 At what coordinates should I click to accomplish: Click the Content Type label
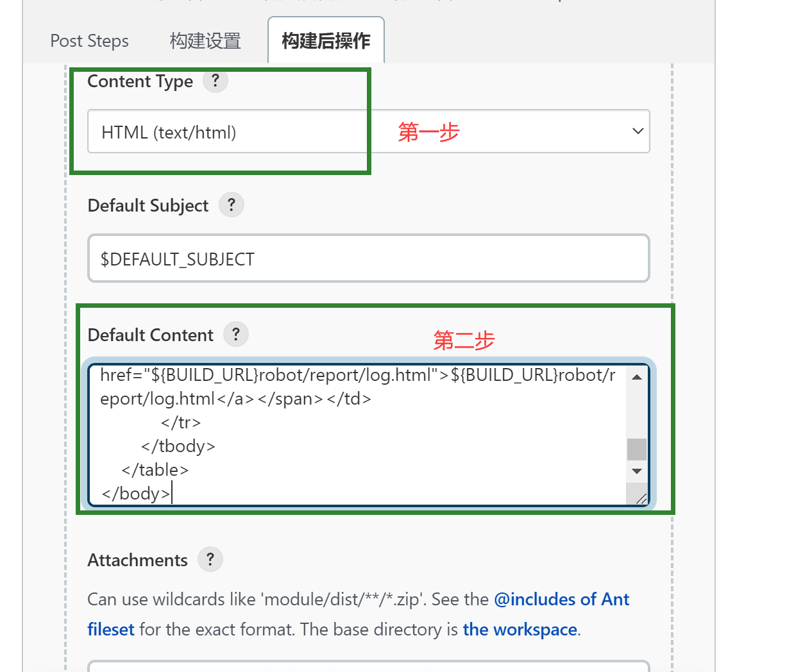pyautogui.click(x=140, y=81)
